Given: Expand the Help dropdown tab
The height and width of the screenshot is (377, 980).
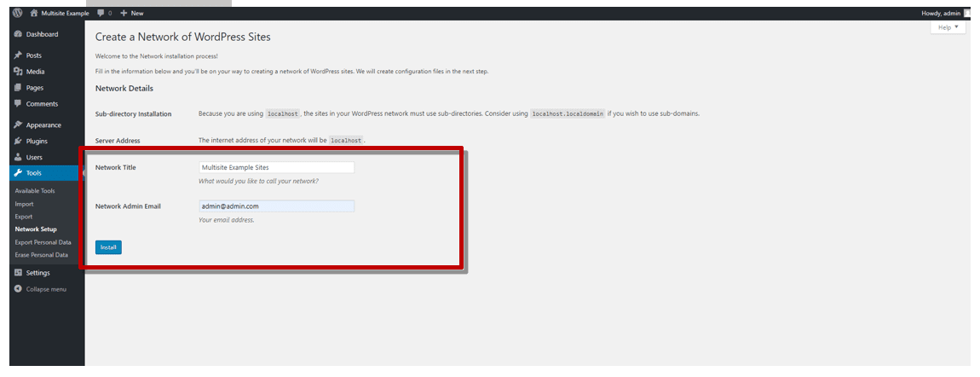Looking at the screenshot, I should 948,27.
